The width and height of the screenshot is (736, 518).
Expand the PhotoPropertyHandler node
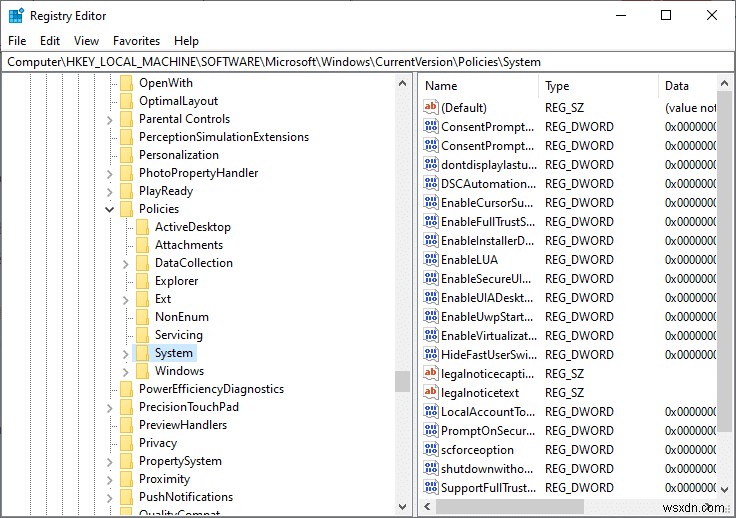[109, 174]
